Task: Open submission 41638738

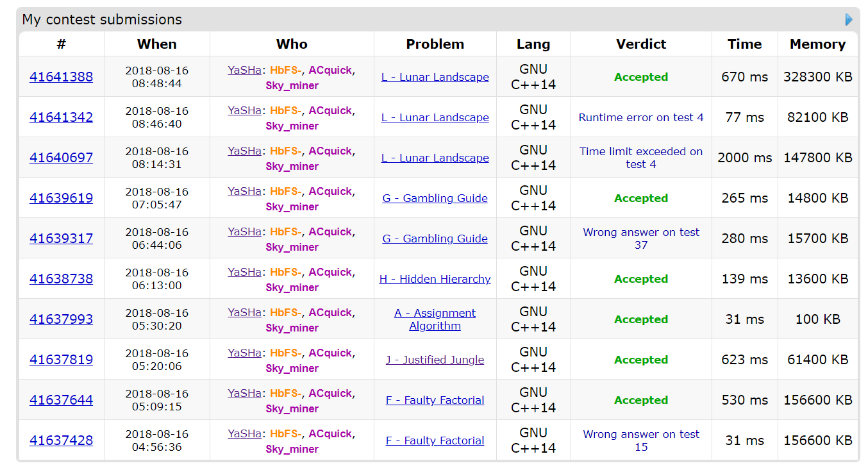Action: coord(61,279)
